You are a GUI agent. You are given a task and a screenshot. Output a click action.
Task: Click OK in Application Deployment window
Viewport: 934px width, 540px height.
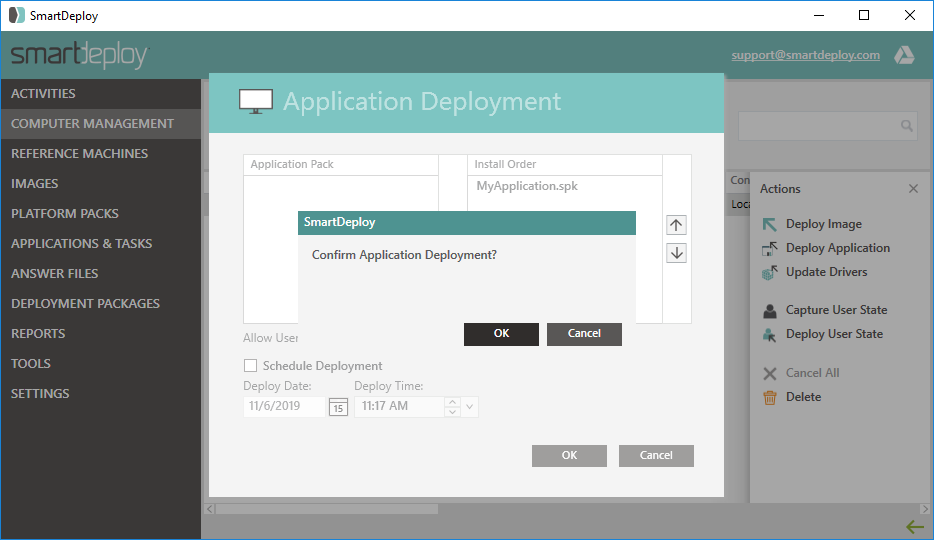click(x=569, y=455)
